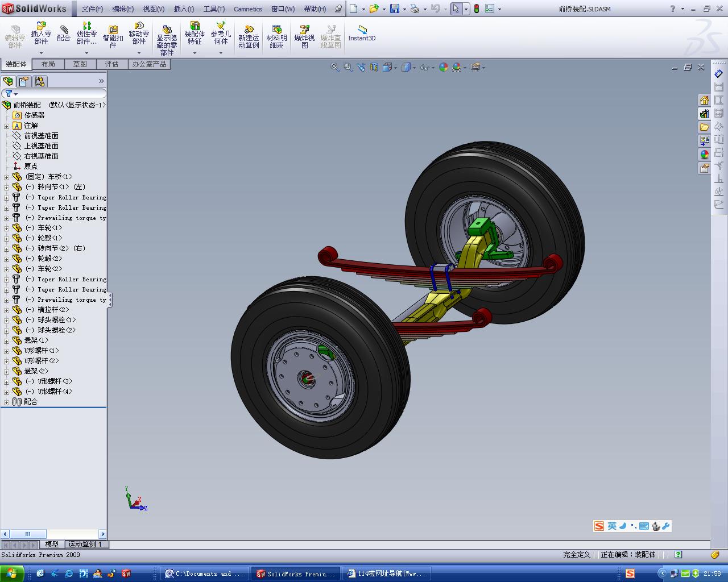The height and width of the screenshot is (582, 728).
Task: Click the SolidWorks Premium taskbar button
Action: [296, 573]
